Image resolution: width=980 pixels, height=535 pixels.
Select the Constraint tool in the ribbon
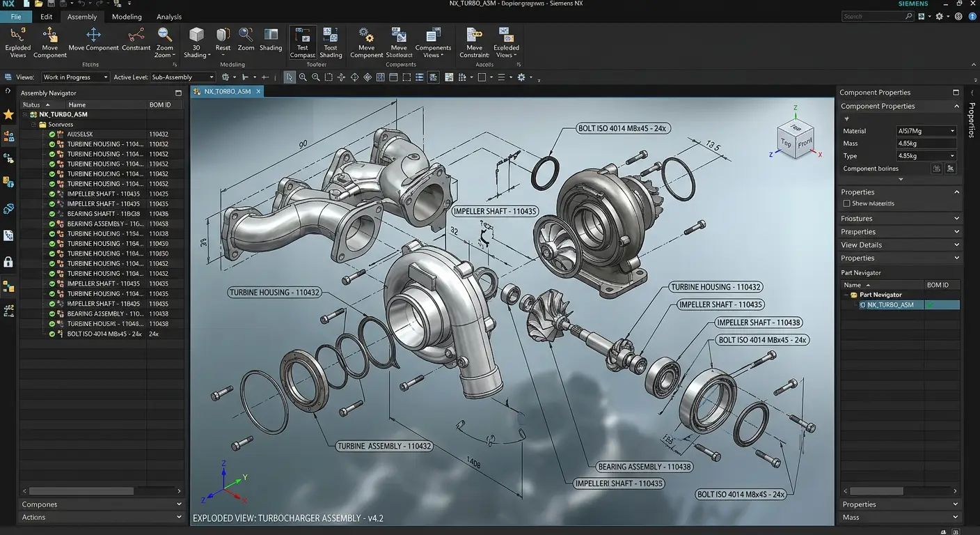[x=136, y=40]
